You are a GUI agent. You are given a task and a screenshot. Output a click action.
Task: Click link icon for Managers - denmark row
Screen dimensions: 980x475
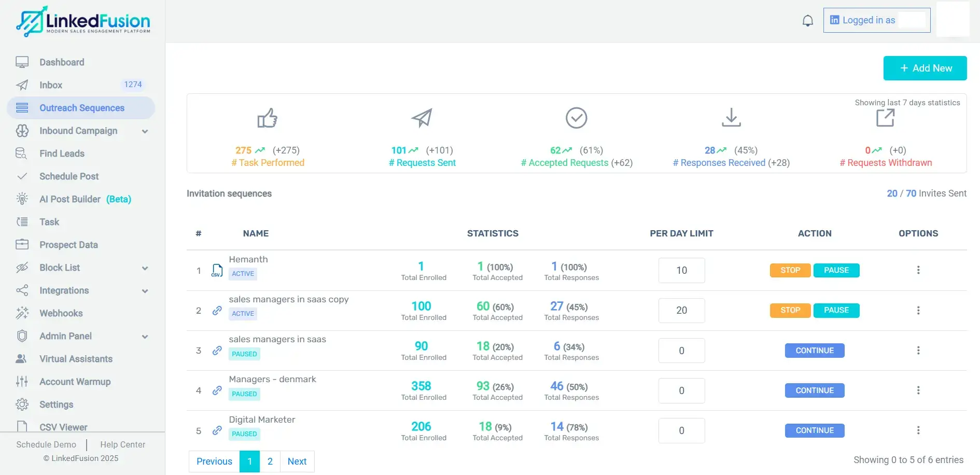(x=217, y=390)
